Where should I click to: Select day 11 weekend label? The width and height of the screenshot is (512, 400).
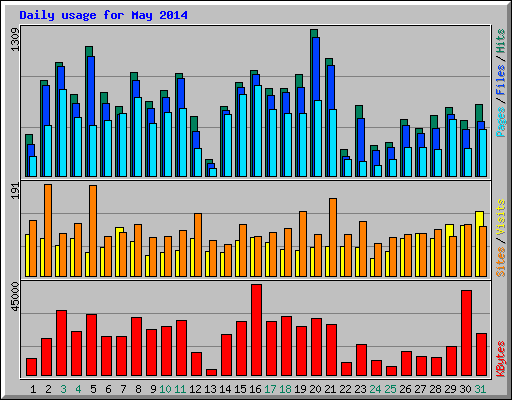coord(180,389)
